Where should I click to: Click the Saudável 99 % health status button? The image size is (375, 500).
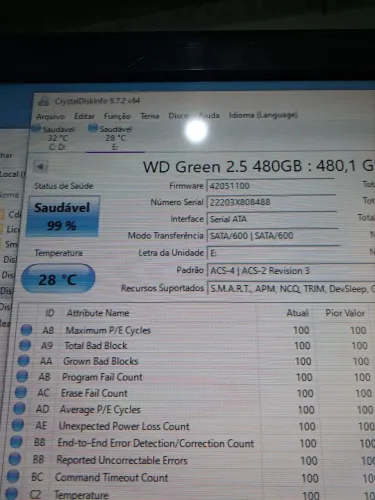[62, 216]
